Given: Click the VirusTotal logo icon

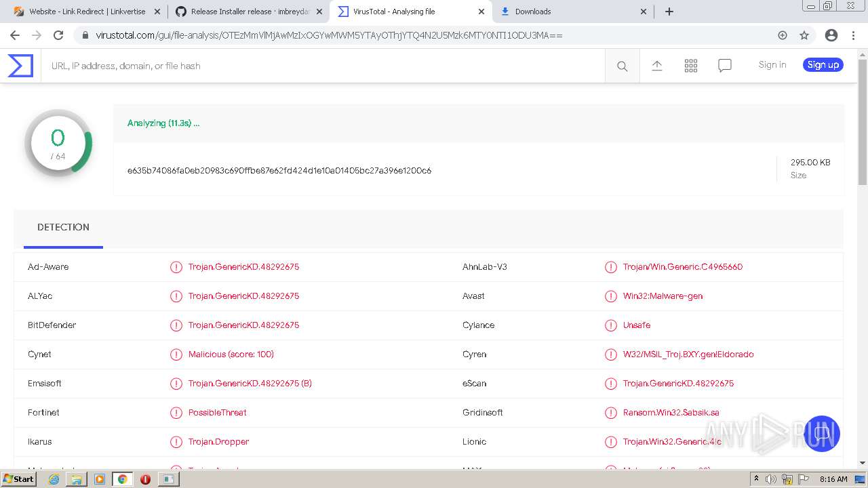Looking at the screenshot, I should [20, 66].
